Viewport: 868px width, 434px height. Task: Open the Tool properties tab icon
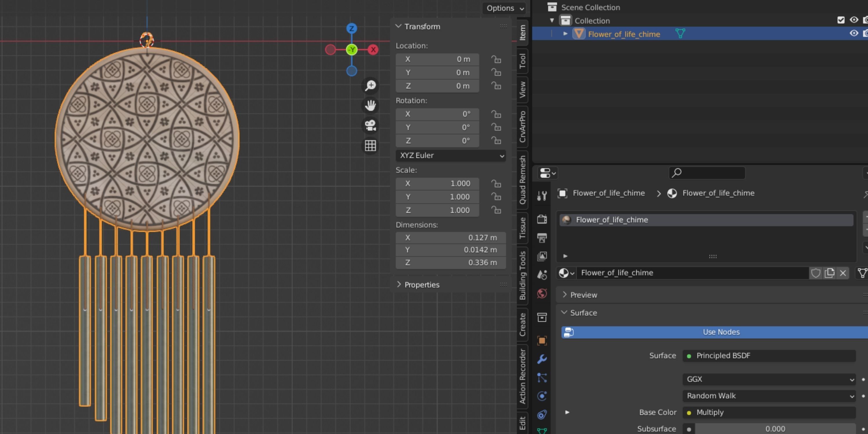[x=542, y=196]
